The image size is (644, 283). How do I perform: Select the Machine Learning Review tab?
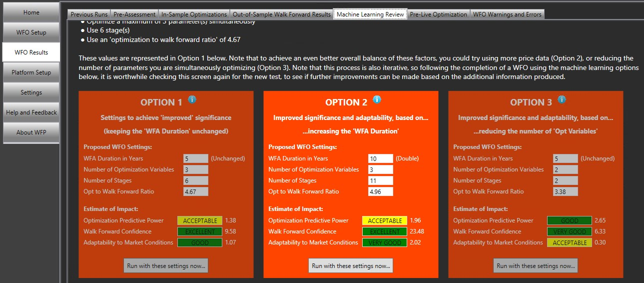(x=370, y=14)
